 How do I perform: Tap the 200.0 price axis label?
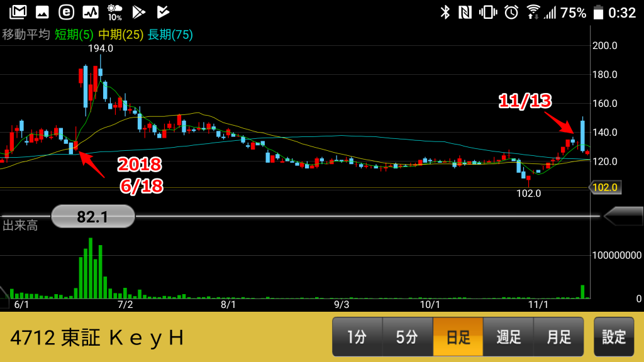click(x=604, y=45)
